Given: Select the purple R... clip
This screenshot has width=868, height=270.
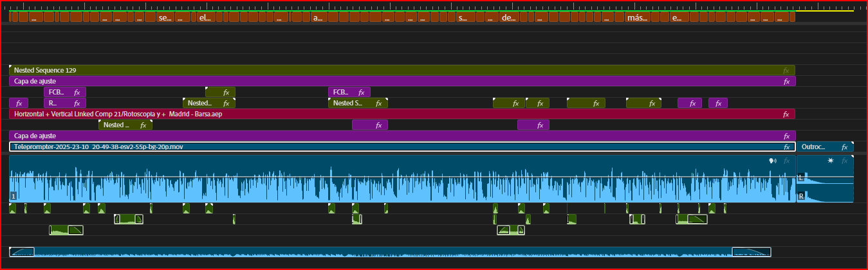Looking at the screenshot, I should tap(64, 103).
